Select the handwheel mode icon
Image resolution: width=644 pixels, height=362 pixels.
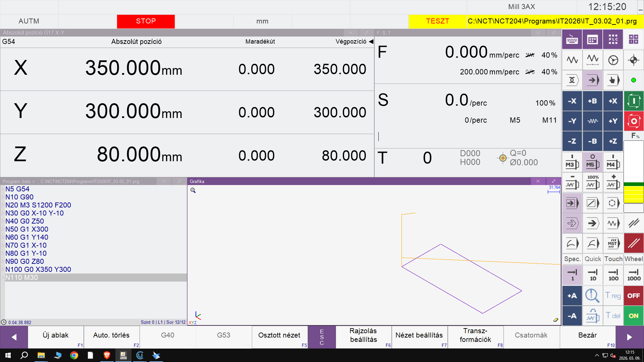point(613,60)
